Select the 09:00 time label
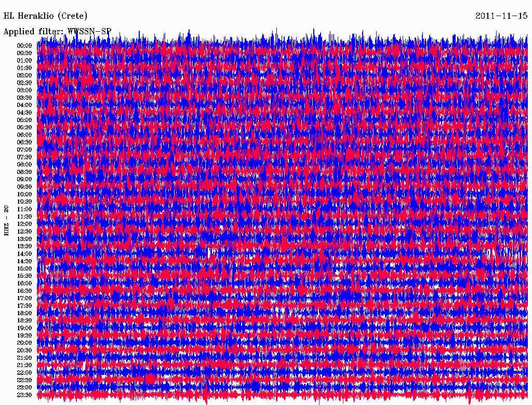 click(24, 180)
